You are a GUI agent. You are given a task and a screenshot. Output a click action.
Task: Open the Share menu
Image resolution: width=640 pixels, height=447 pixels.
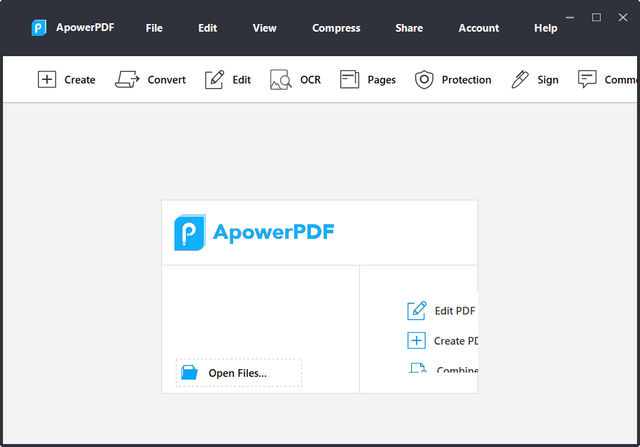(409, 28)
